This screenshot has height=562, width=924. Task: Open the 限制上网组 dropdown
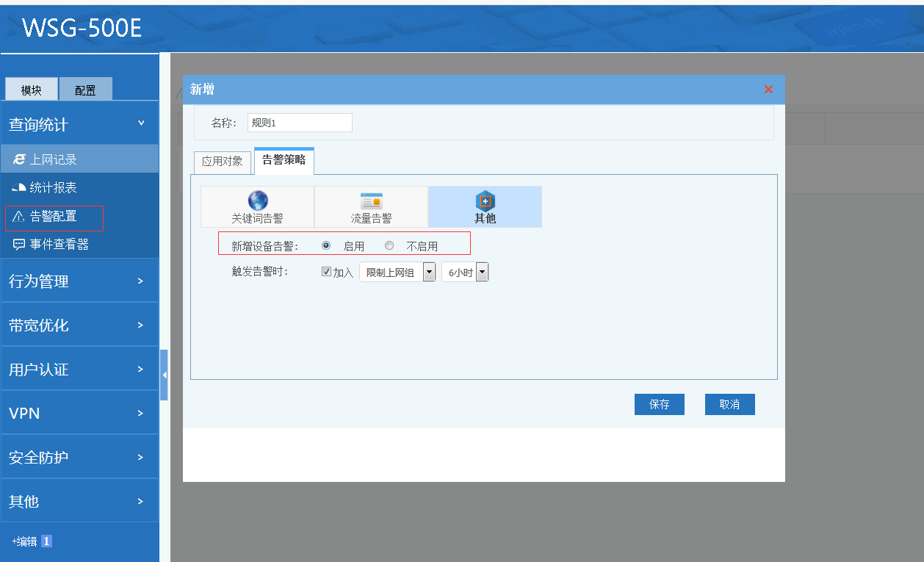(x=429, y=273)
